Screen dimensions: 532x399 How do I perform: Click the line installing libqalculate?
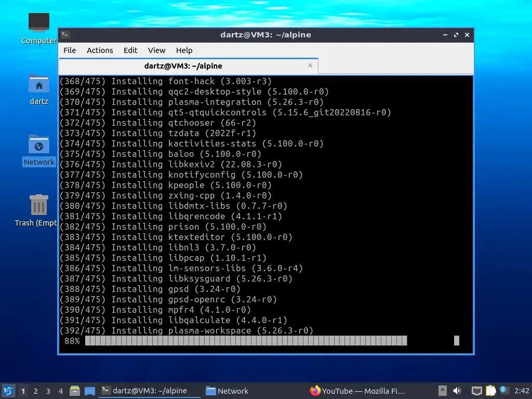[174, 320]
